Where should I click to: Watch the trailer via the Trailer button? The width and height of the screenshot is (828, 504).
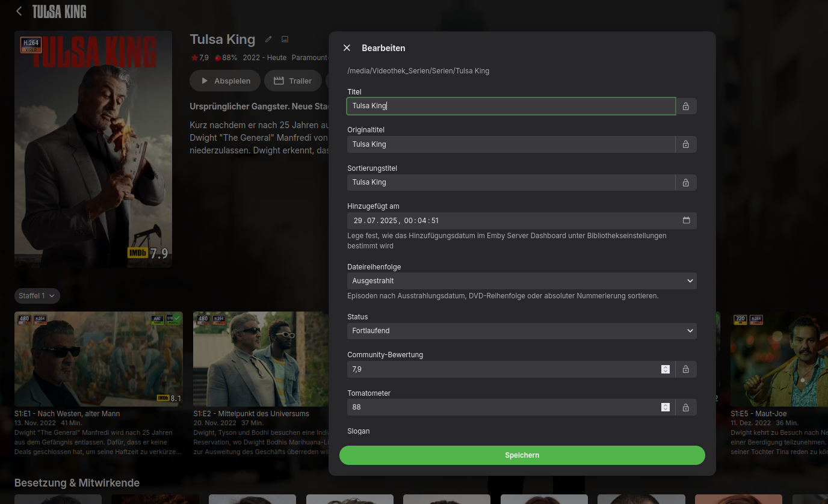coord(293,81)
